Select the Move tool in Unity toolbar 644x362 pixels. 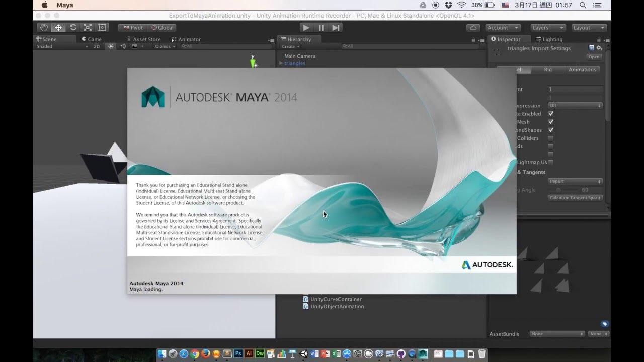pos(59,28)
